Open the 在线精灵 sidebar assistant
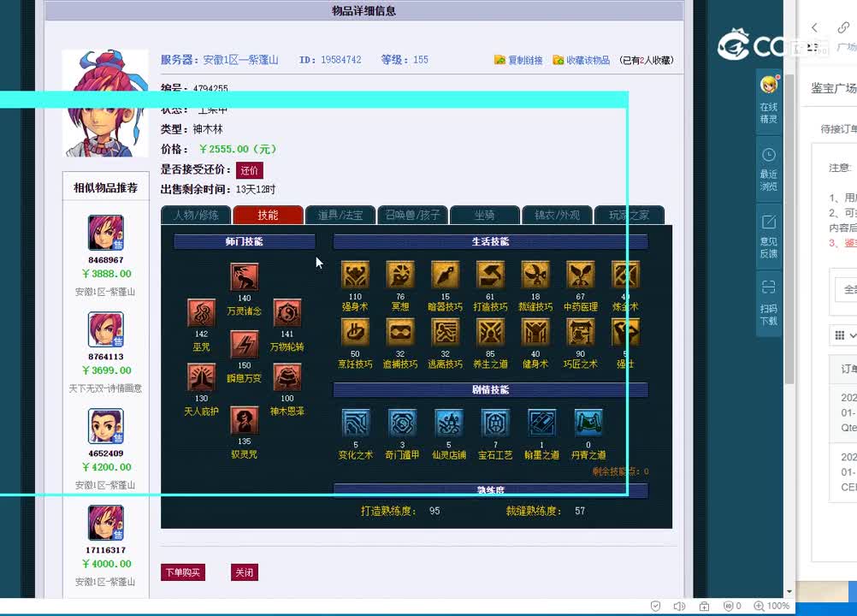857x616 pixels. 768,100
